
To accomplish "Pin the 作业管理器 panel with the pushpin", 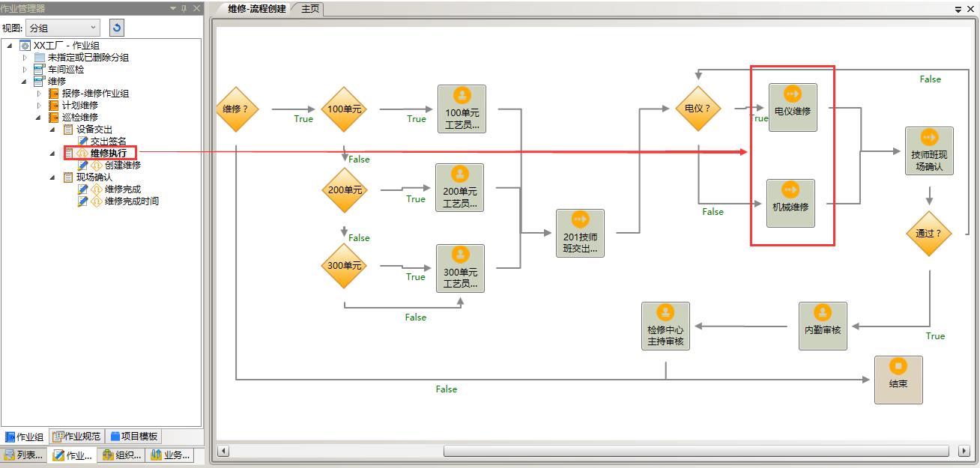I will click(x=184, y=8).
